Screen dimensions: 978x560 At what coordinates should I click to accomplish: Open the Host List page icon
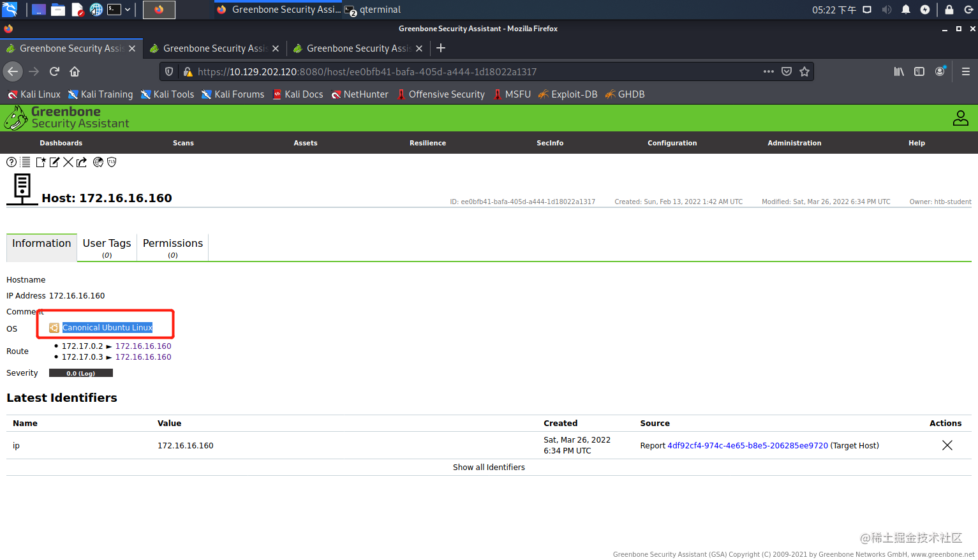26,162
